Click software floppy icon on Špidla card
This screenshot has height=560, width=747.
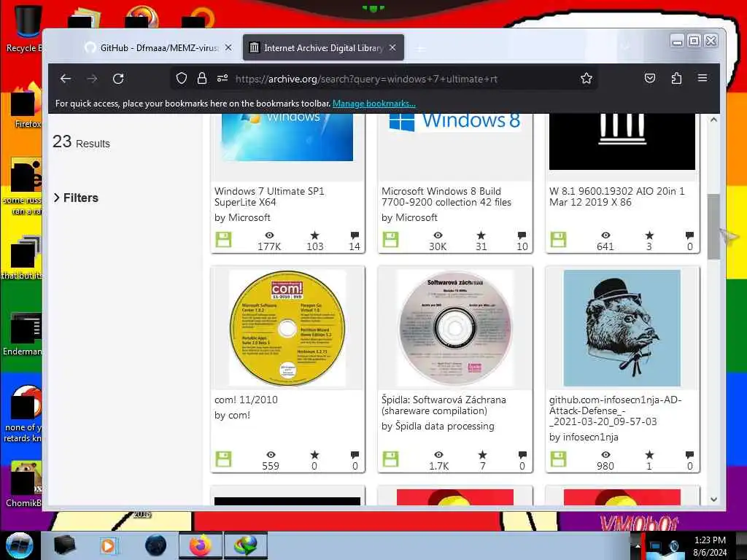390,459
